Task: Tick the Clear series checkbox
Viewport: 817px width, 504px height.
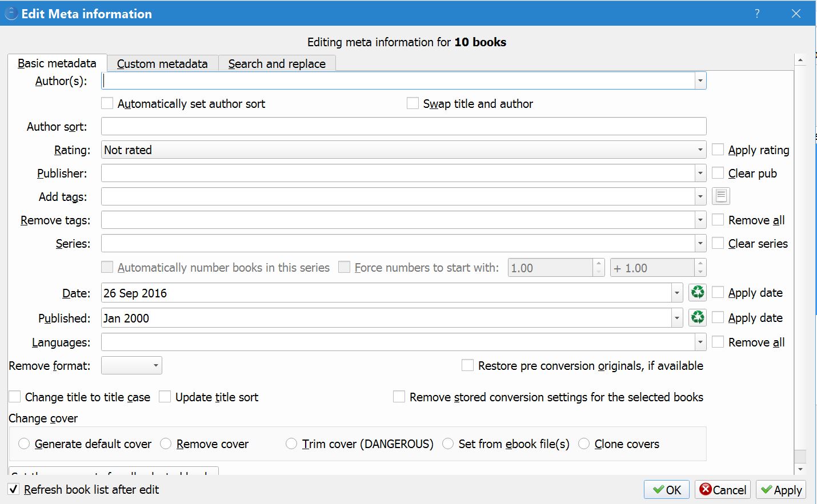Action: [718, 244]
